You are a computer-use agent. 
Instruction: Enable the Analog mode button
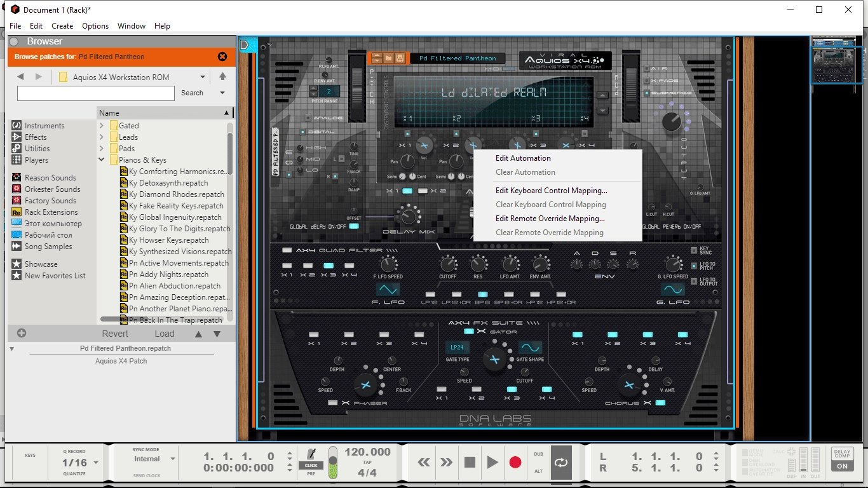tap(308, 118)
